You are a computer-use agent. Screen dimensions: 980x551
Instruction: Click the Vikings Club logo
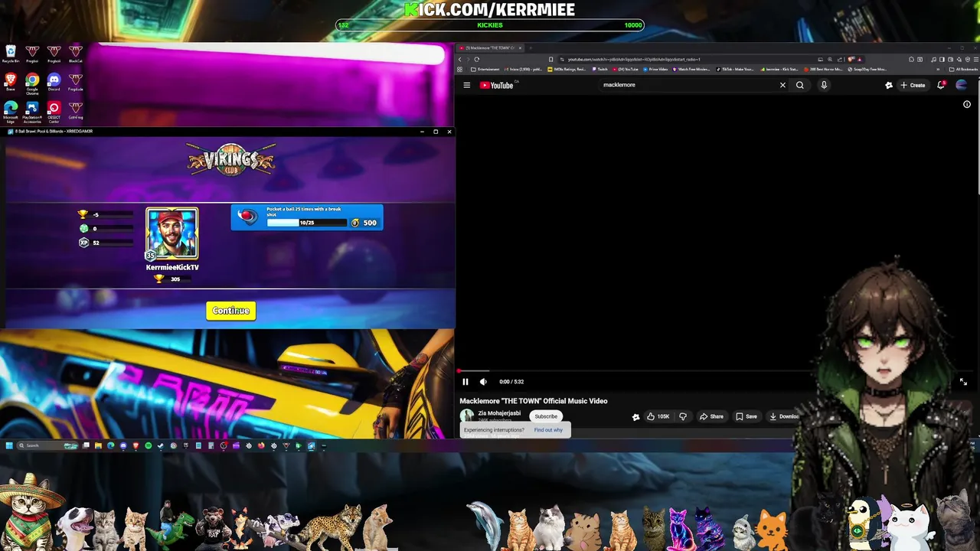(231, 160)
